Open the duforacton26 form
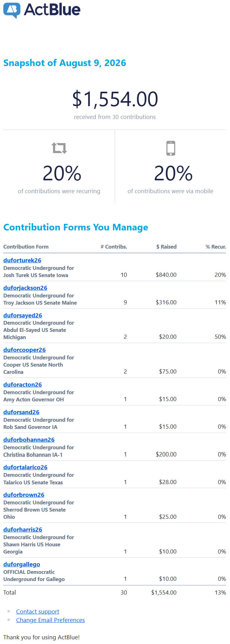 click(23, 385)
